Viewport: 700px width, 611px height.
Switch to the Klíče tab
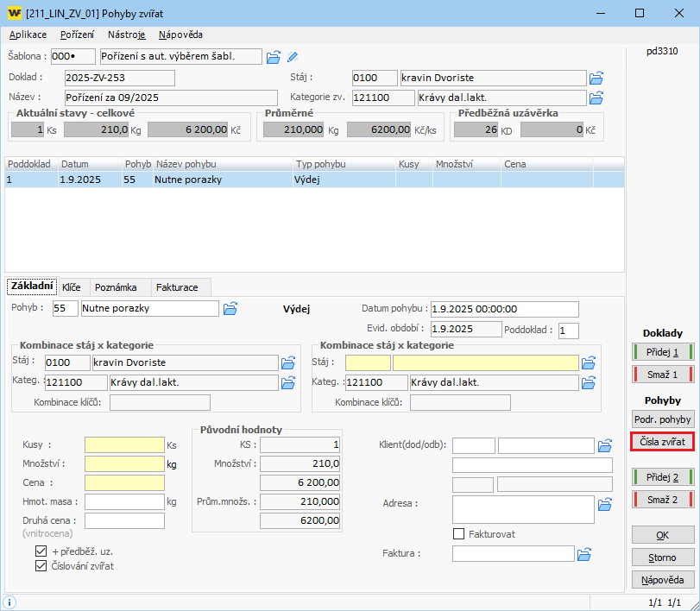pyautogui.click(x=72, y=287)
